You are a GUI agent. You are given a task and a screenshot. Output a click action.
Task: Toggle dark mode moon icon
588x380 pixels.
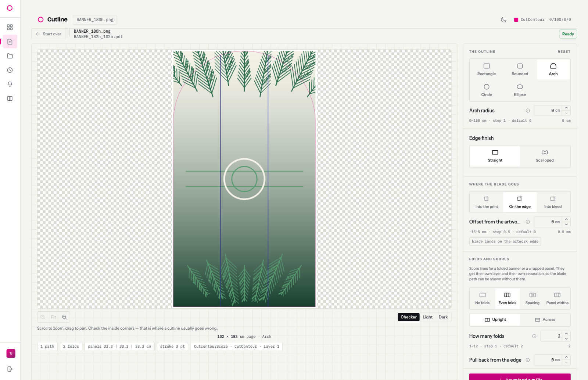[x=504, y=19]
